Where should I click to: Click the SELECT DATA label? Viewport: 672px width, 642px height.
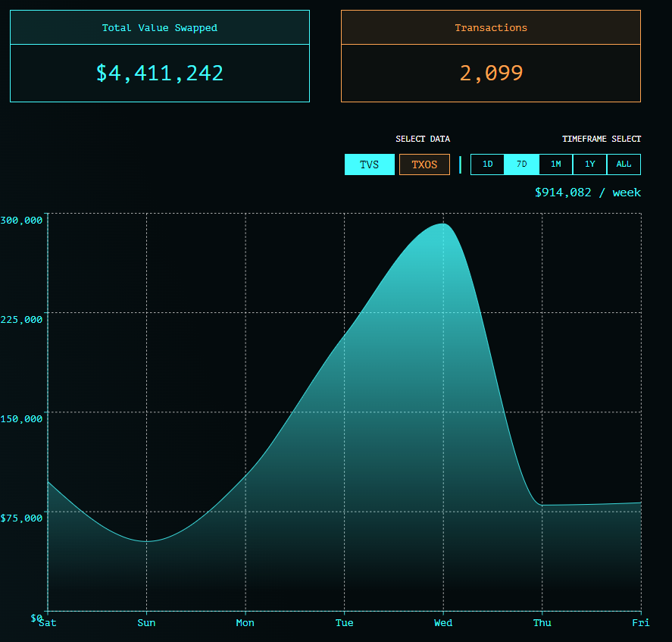point(423,139)
